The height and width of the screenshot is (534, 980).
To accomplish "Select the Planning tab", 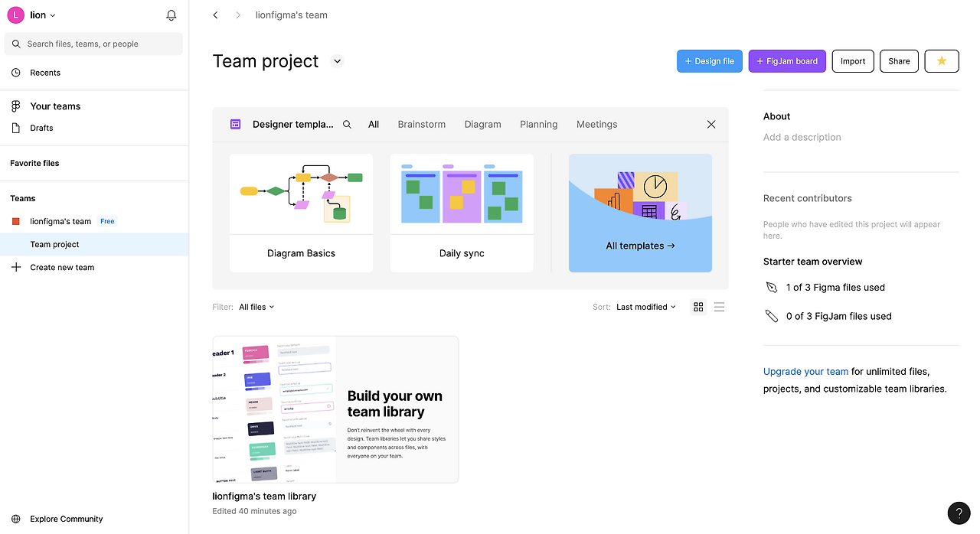I will 539,124.
